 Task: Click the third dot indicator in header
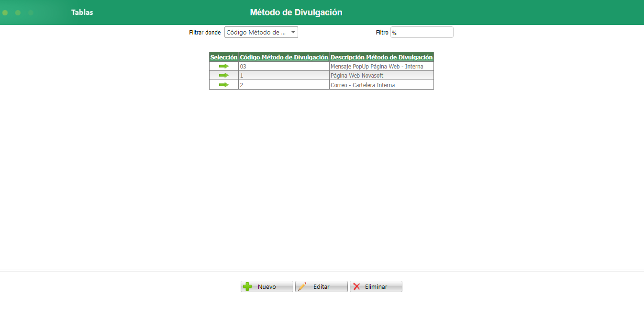[31, 12]
